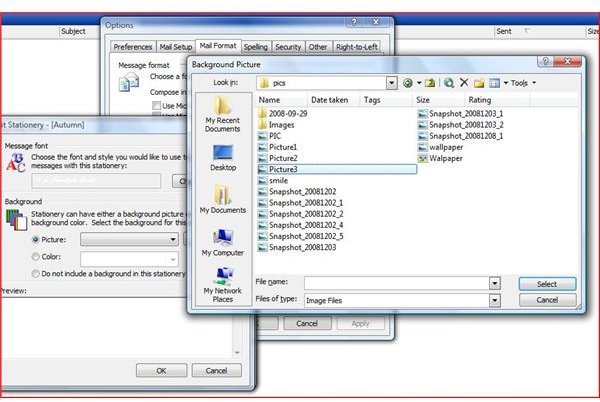This screenshot has height=402, width=600.
Task: Sort files by Rating column header
Action: (x=497, y=100)
